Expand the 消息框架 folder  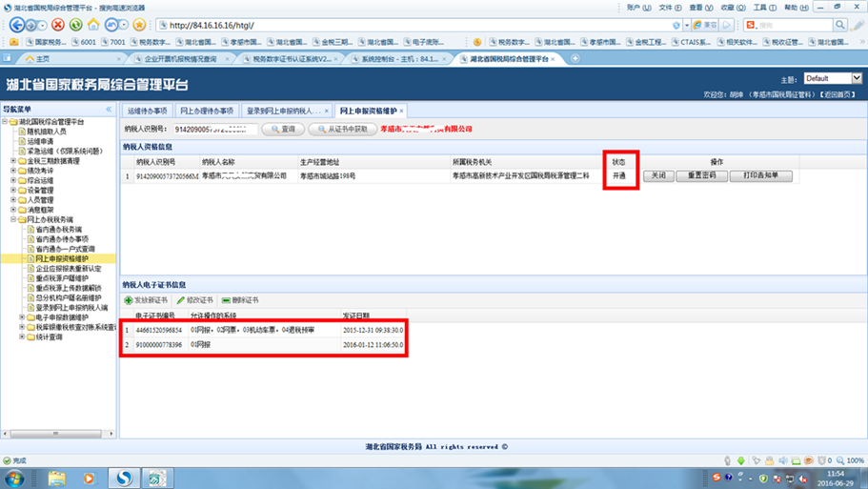13,210
